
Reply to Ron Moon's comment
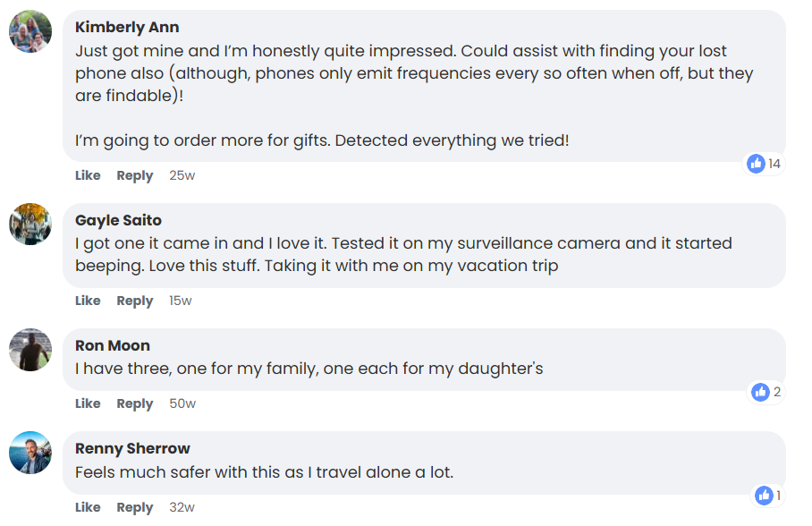(135, 403)
